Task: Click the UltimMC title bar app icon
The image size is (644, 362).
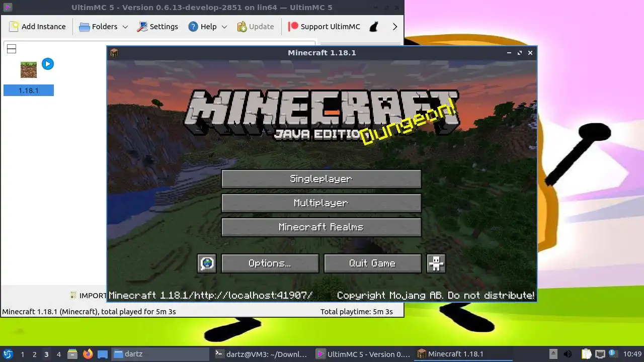Action: [x=8, y=7]
